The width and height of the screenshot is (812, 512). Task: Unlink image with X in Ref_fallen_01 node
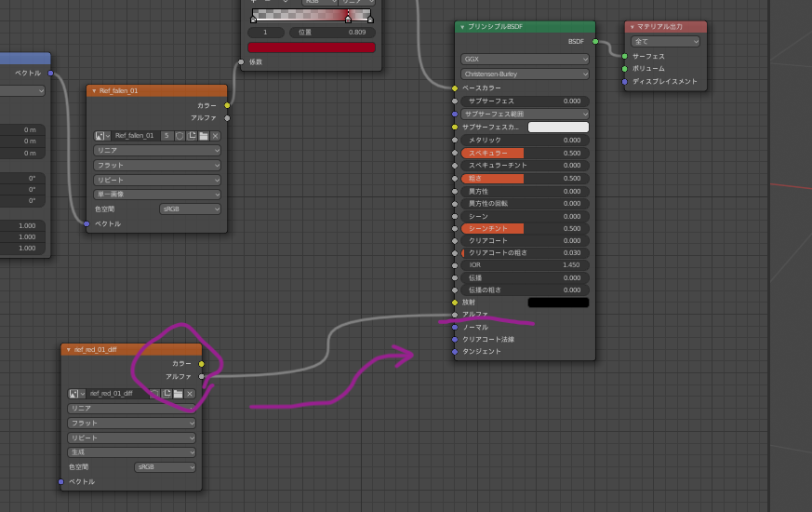click(x=216, y=136)
